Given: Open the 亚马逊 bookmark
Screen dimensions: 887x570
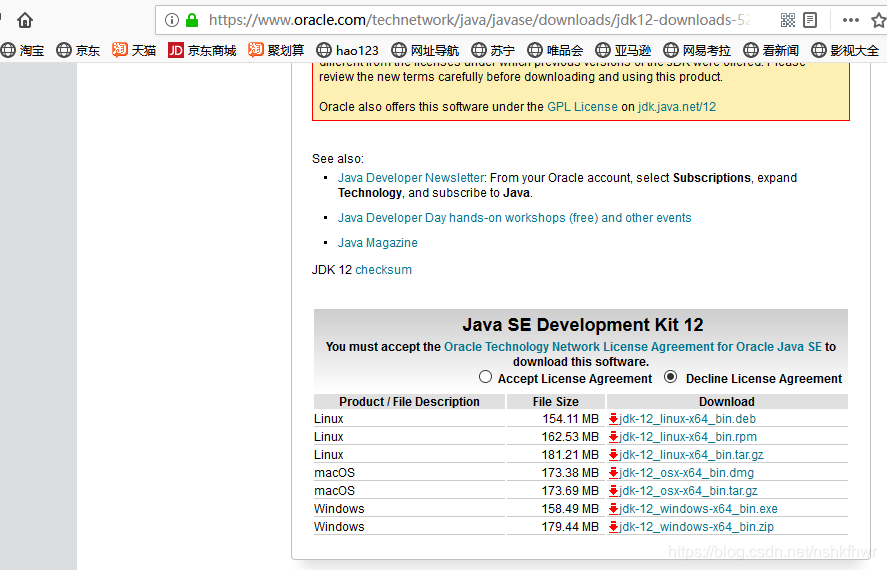Looking at the screenshot, I should pyautogui.click(x=623, y=50).
